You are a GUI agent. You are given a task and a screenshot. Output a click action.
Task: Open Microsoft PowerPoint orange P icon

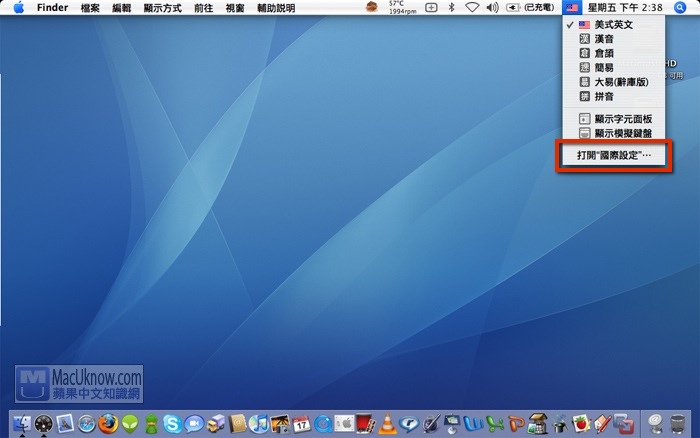tap(517, 423)
